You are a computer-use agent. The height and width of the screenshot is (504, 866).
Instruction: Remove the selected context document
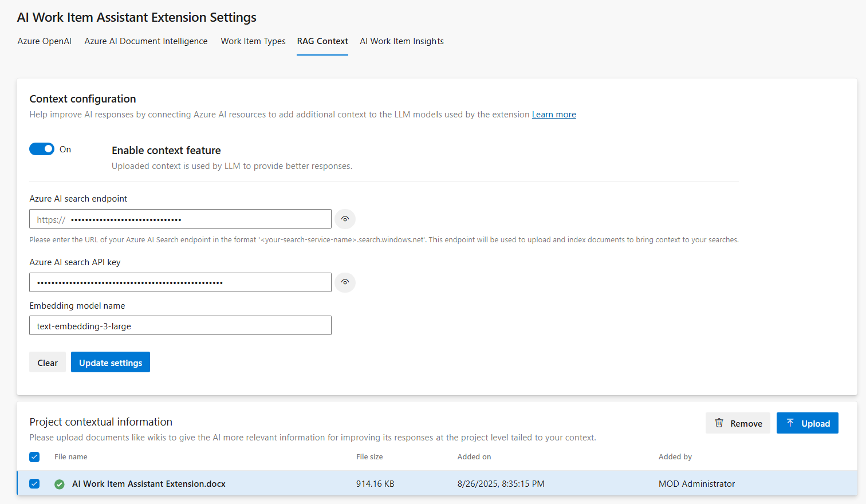[738, 423]
